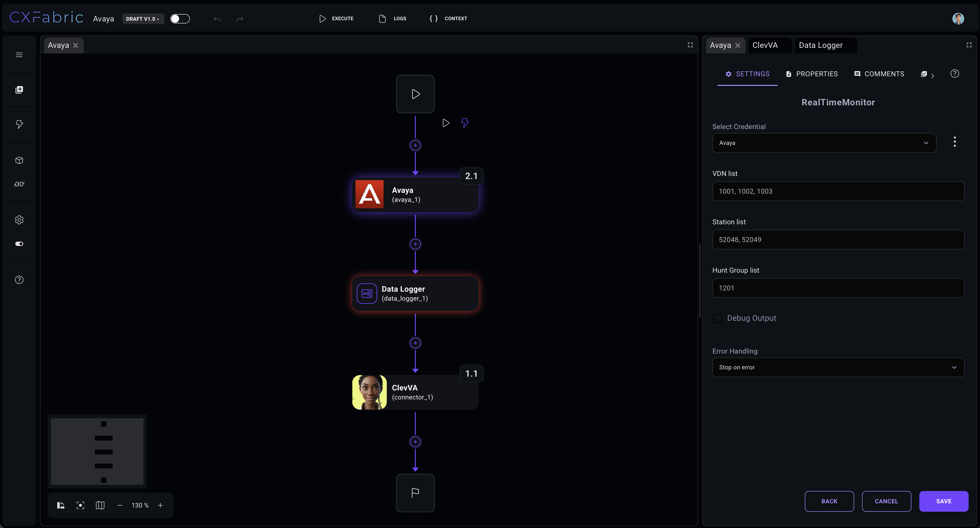The image size is (980, 528).
Task: Enable the Debug Output checkbox
Action: [717, 318]
